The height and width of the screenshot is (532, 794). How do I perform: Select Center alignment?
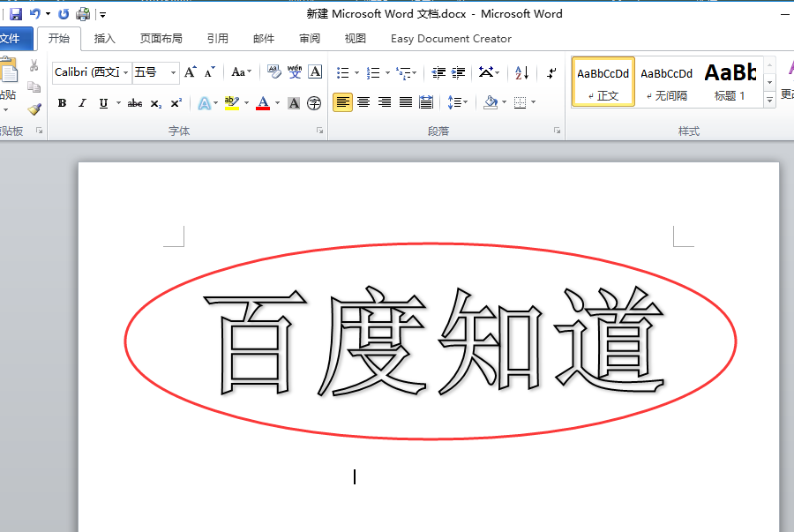click(363, 102)
